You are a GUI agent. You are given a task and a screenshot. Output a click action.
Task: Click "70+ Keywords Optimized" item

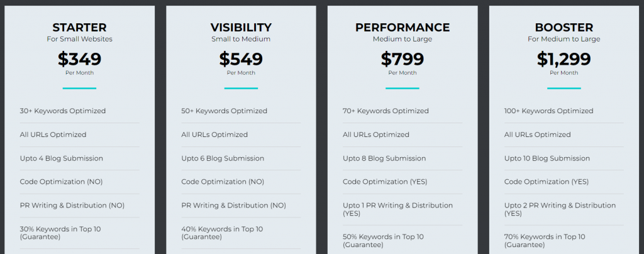click(386, 111)
